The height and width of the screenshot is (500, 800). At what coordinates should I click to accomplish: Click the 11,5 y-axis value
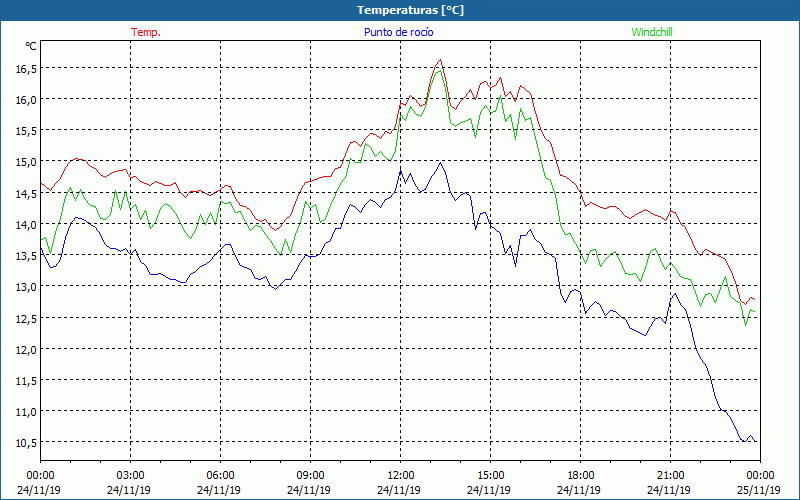[x=26, y=381]
